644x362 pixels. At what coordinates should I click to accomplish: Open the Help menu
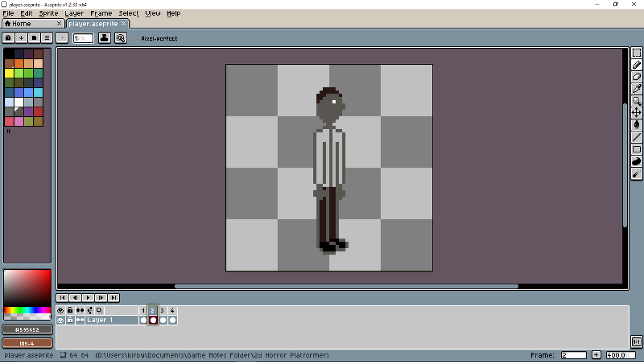pos(173,13)
